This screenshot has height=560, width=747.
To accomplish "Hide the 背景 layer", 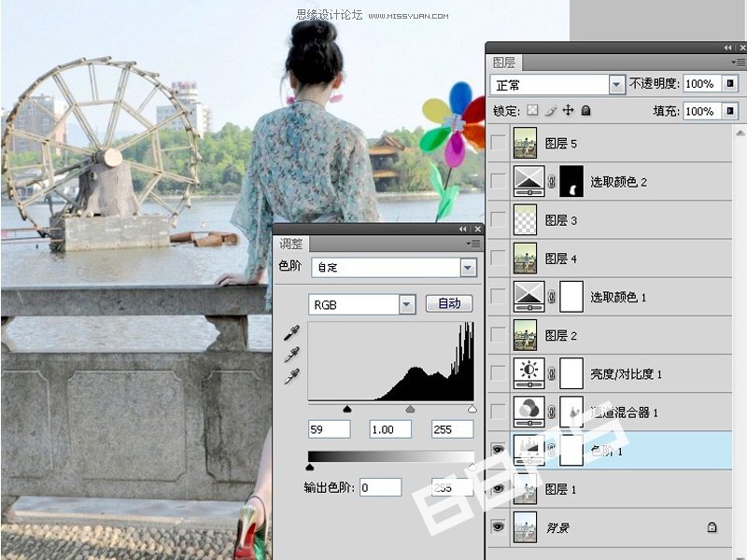I will pyautogui.click(x=499, y=526).
